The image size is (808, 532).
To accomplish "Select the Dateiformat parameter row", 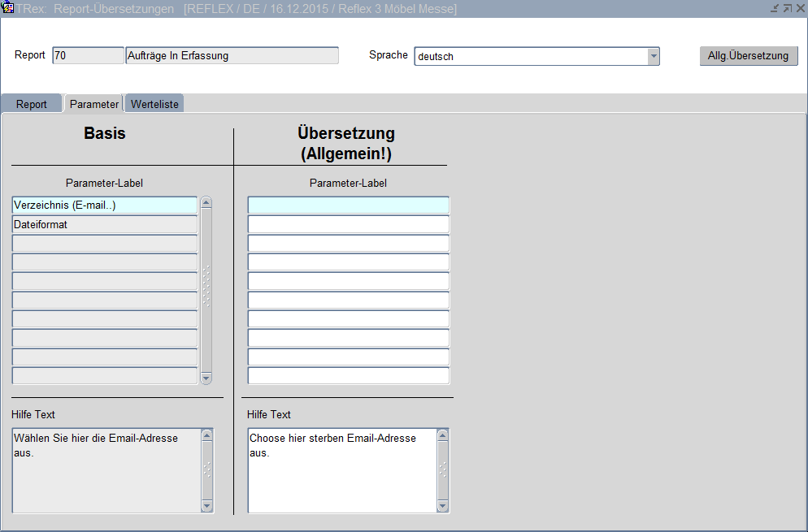I will tap(105, 225).
